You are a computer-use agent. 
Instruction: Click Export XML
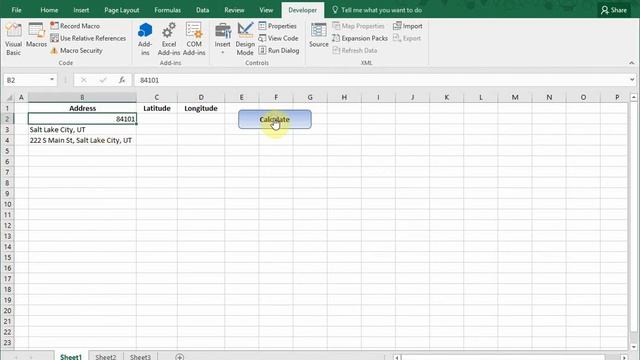pyautogui.click(x=407, y=38)
